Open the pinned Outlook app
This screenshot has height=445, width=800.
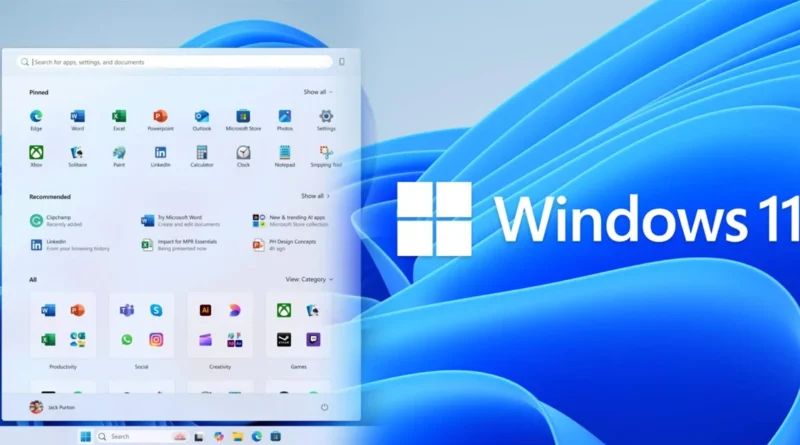coord(202,120)
